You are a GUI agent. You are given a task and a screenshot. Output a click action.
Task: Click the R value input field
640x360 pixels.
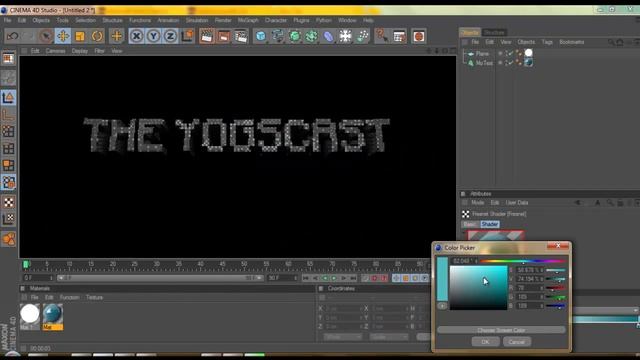[x=529, y=288]
